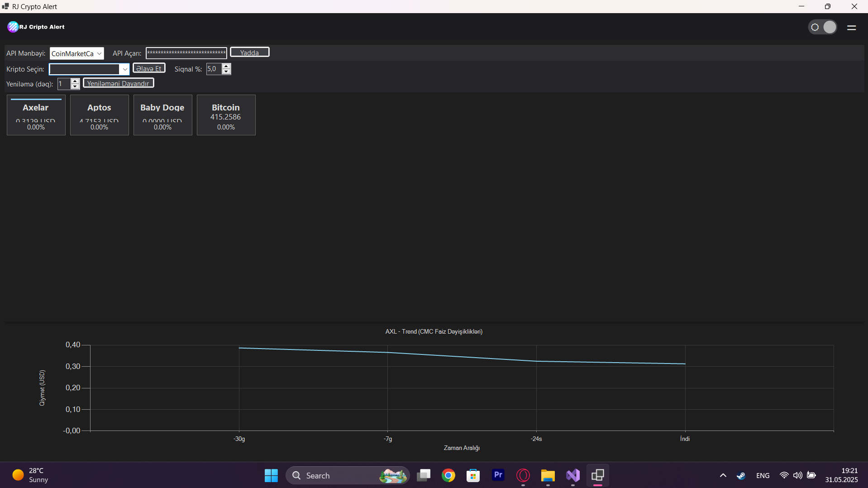Open the Windows Start menu

(271, 475)
